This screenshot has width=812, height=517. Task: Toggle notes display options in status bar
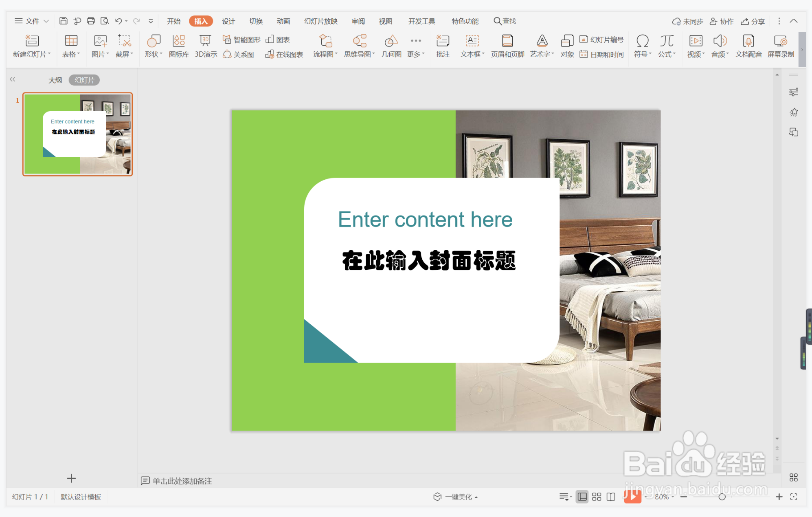(x=565, y=497)
